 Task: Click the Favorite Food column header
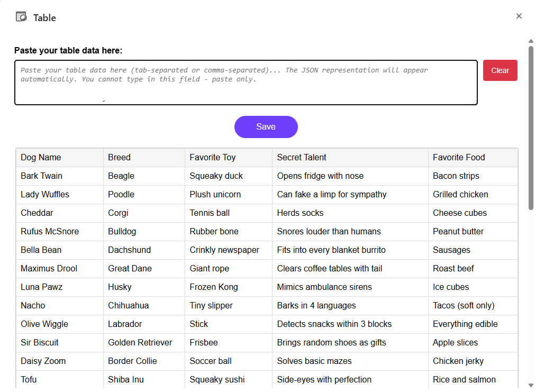[459, 157]
